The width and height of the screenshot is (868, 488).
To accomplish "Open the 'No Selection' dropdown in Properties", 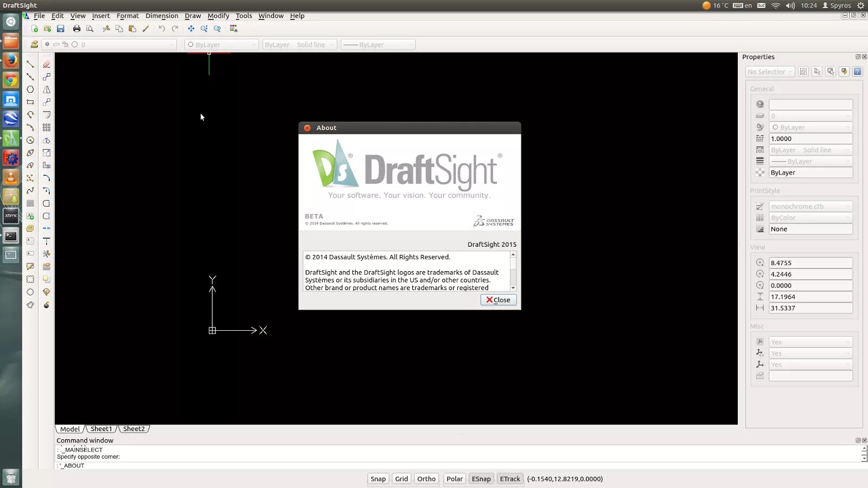I will [770, 72].
